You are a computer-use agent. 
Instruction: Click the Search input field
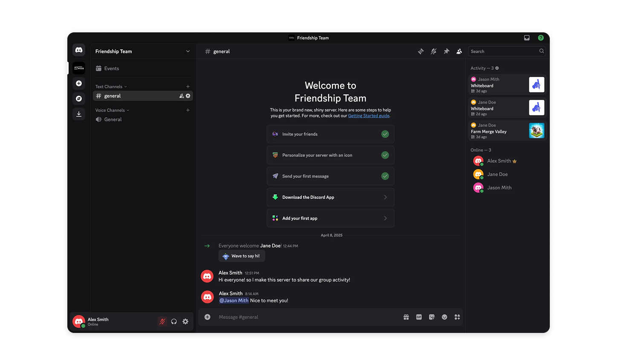(x=507, y=51)
